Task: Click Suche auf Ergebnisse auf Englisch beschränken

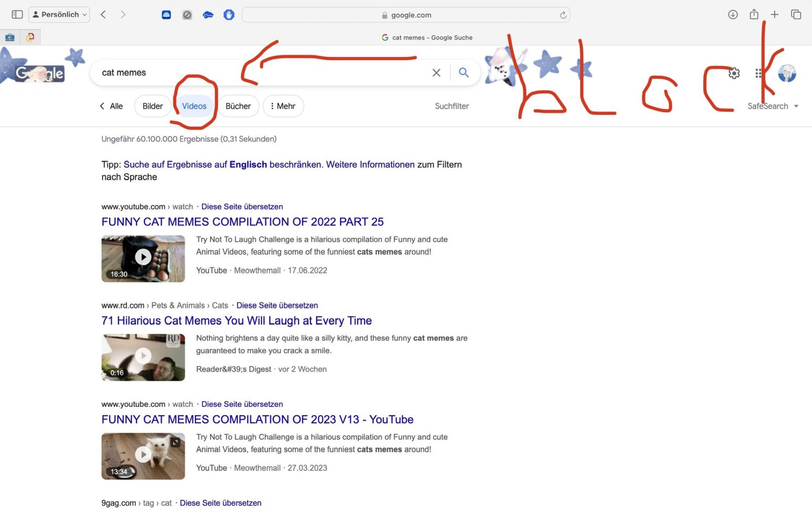Action: pyautogui.click(x=222, y=165)
